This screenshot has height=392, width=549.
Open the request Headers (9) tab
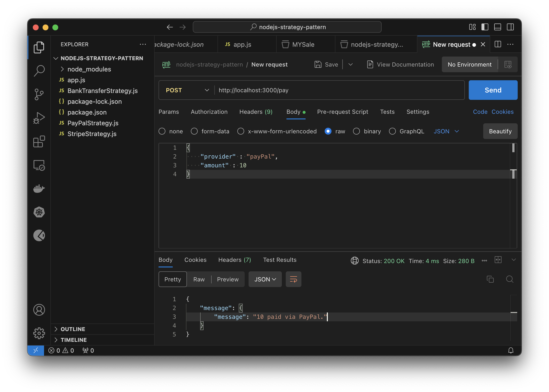pyautogui.click(x=256, y=112)
